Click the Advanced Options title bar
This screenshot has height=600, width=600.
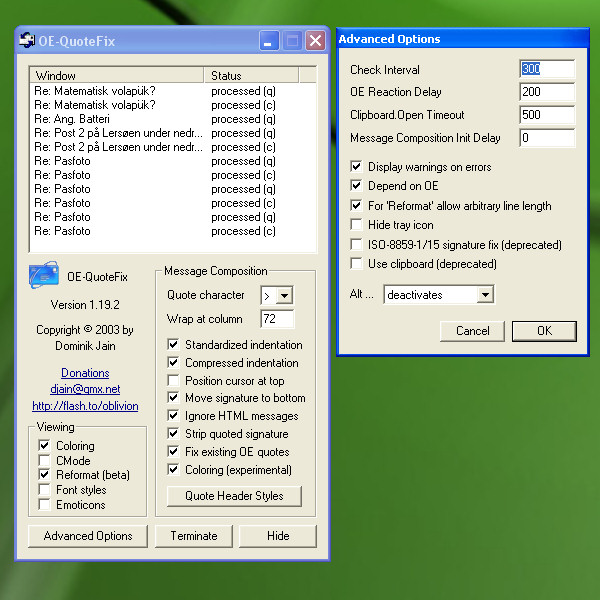(463, 39)
